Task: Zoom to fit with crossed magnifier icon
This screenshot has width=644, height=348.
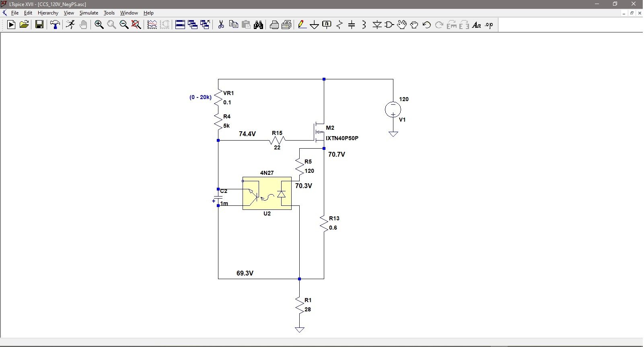Action: tap(136, 25)
